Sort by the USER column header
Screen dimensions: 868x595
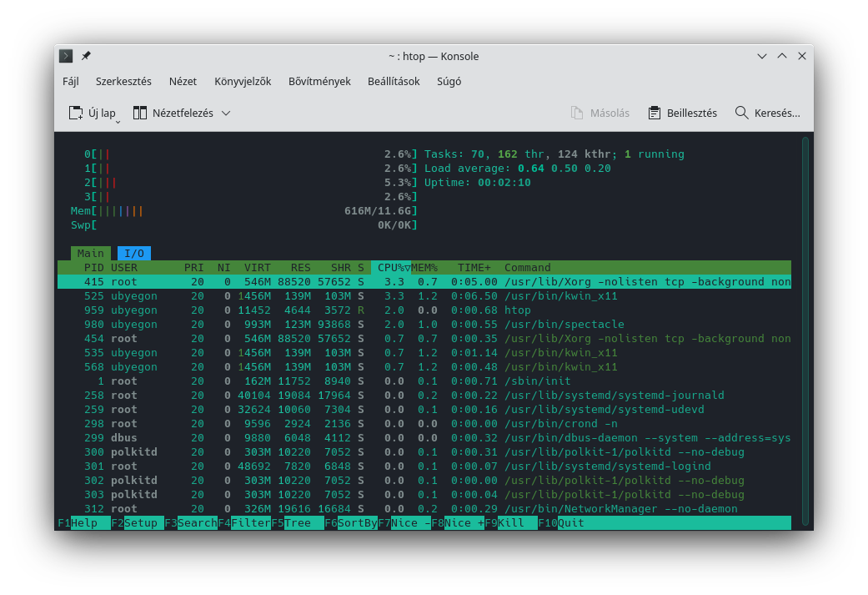coord(124,268)
